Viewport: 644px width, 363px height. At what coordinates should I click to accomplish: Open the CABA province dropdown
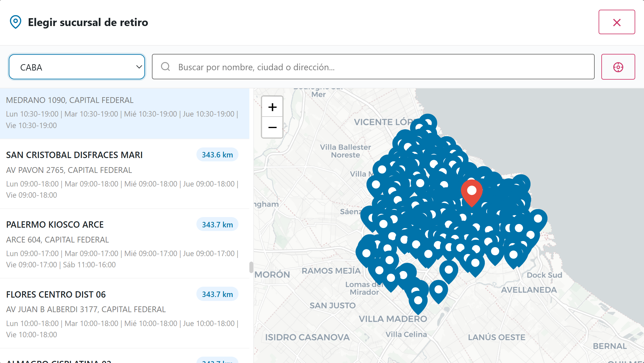click(x=77, y=67)
